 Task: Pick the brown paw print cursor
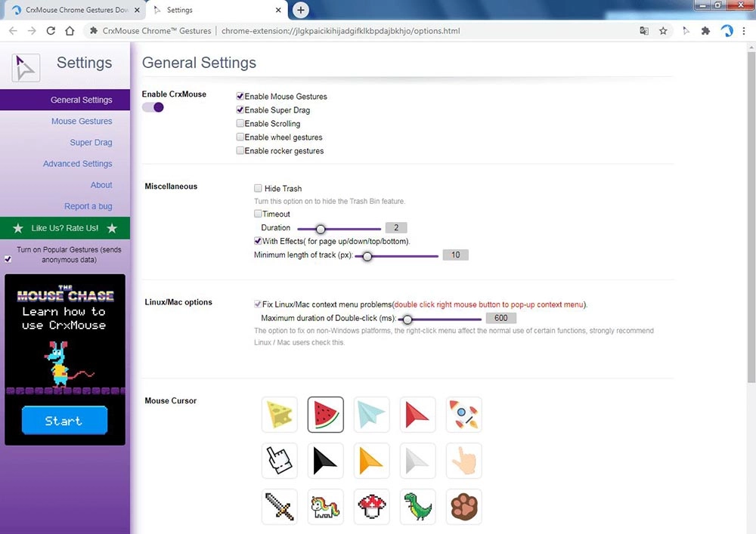[x=464, y=507]
